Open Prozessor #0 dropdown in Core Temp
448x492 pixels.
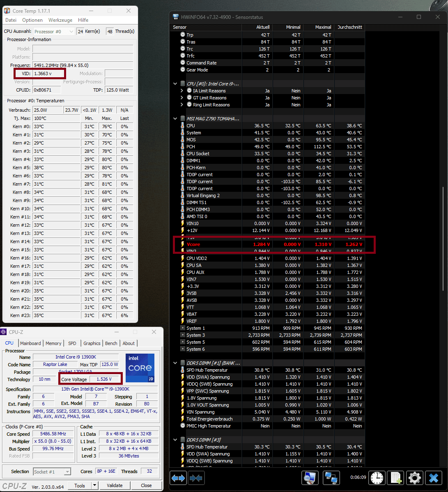pos(54,31)
